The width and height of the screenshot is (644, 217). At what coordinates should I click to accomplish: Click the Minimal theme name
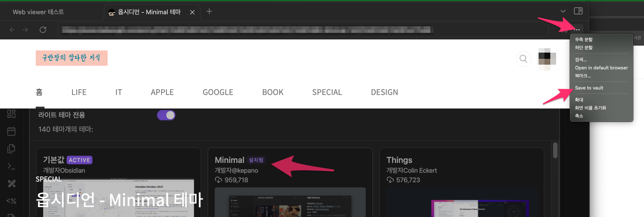click(229, 160)
